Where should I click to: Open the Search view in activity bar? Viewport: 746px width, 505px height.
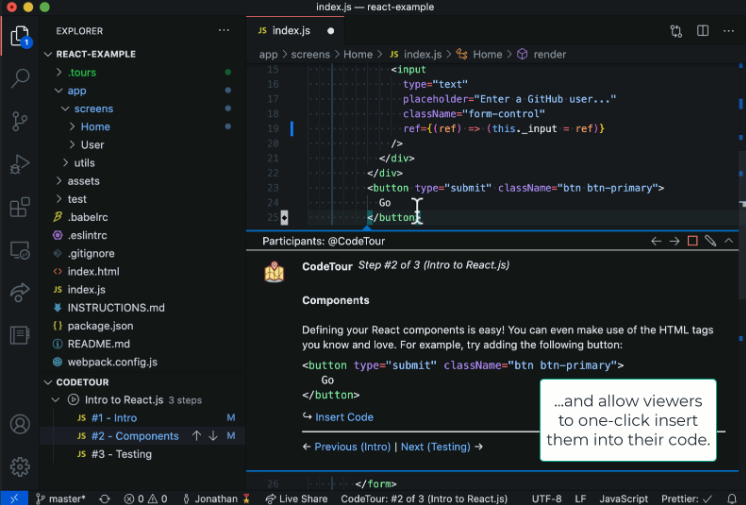[20, 79]
